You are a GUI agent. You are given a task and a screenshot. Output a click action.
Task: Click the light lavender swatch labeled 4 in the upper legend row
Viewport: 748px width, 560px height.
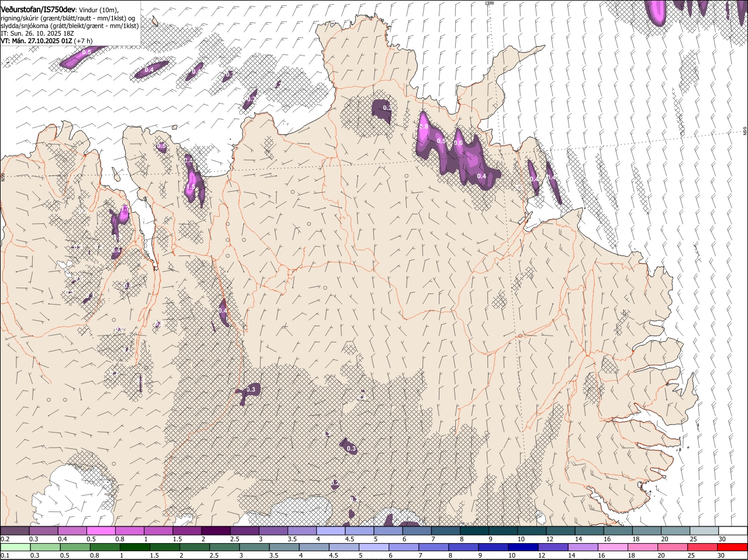(331, 530)
